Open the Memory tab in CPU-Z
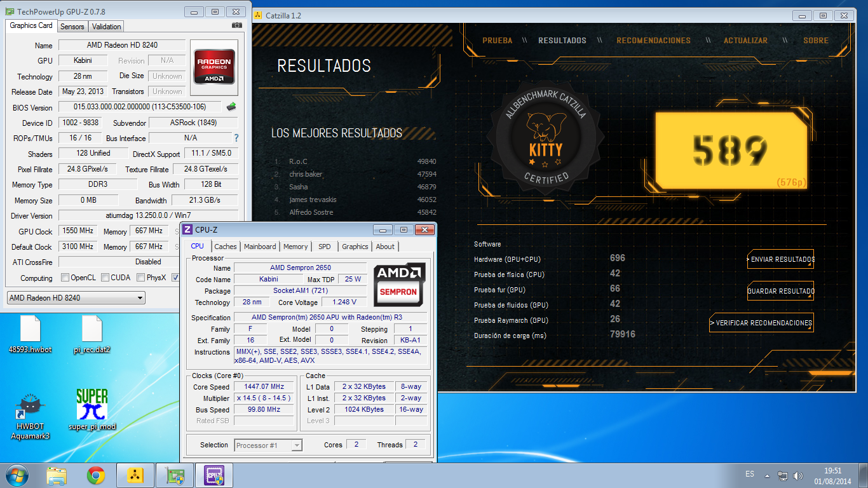The width and height of the screenshot is (868, 488). [x=295, y=247]
